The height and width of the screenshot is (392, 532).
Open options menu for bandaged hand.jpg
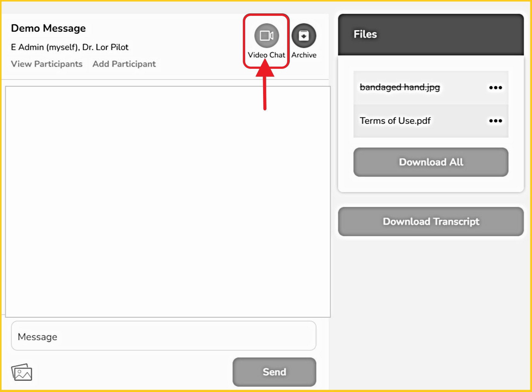(495, 88)
